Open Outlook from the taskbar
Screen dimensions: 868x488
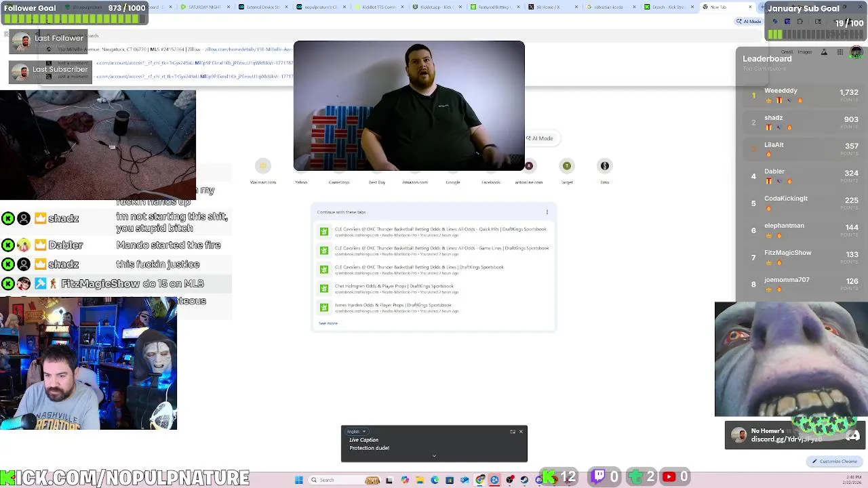click(465, 480)
